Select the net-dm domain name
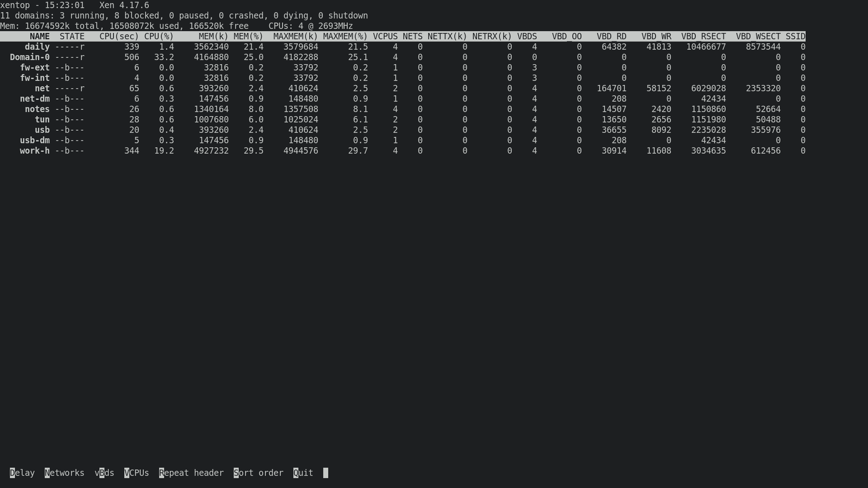Viewport: 868px width, 488px height. click(35, 99)
